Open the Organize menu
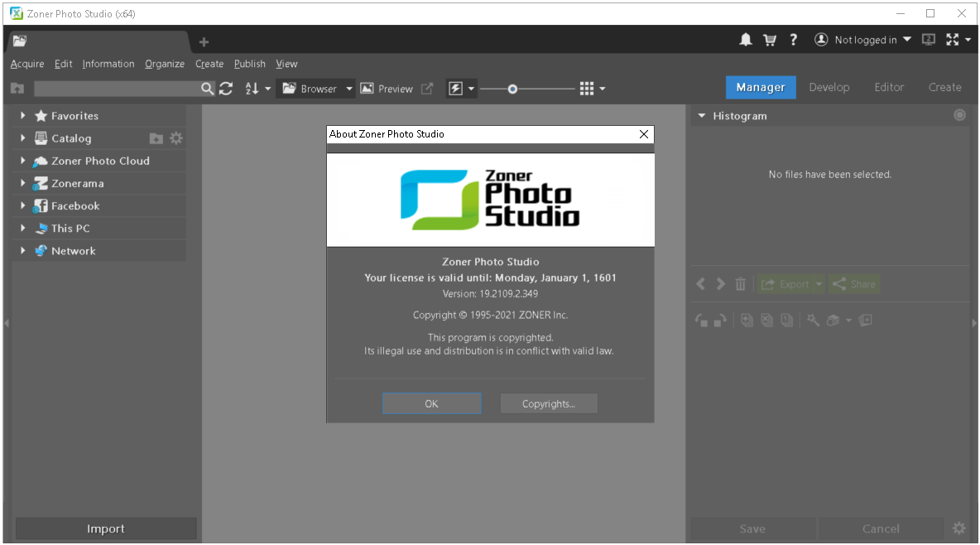980x545 pixels. (x=165, y=64)
